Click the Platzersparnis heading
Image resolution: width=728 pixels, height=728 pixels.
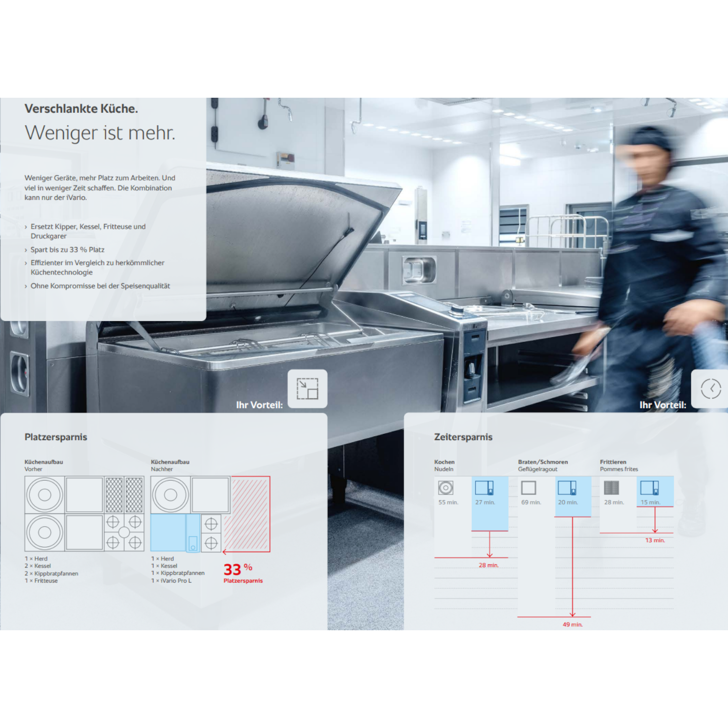tap(56, 437)
